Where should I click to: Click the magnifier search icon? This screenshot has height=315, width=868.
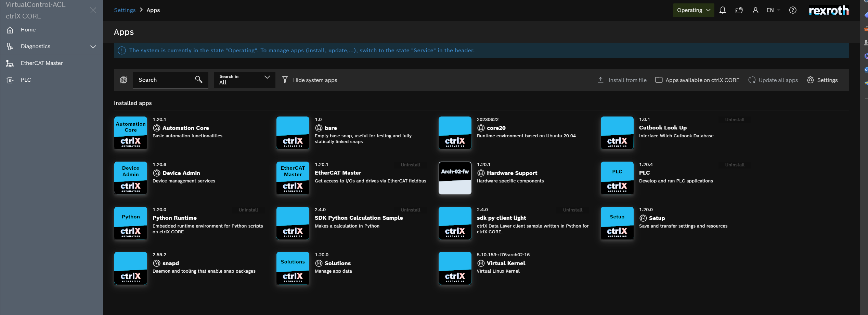point(198,80)
